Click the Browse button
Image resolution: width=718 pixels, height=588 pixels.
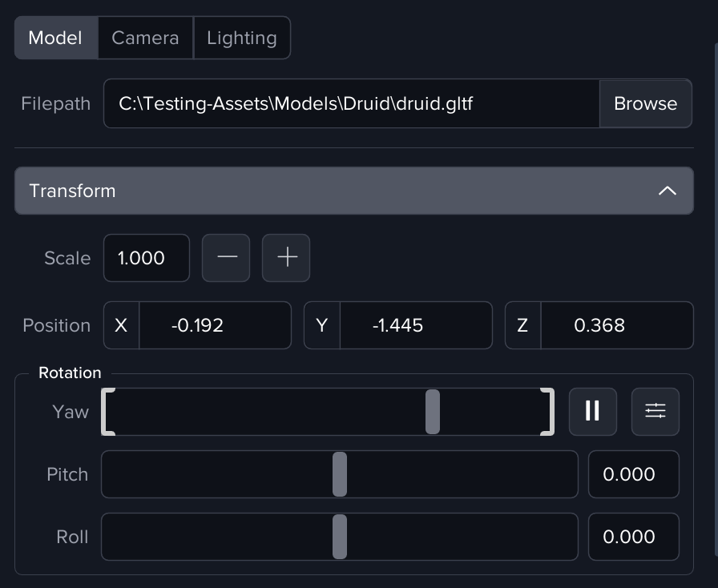645,103
